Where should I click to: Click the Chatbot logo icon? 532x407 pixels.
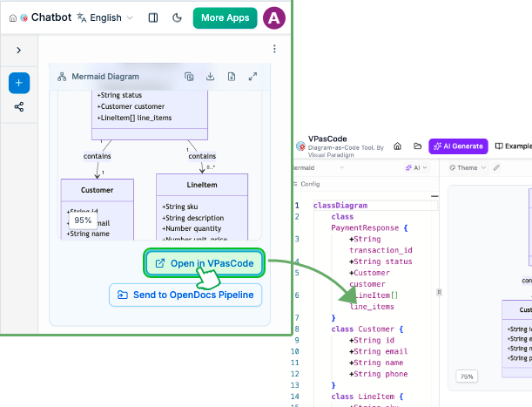point(24,18)
